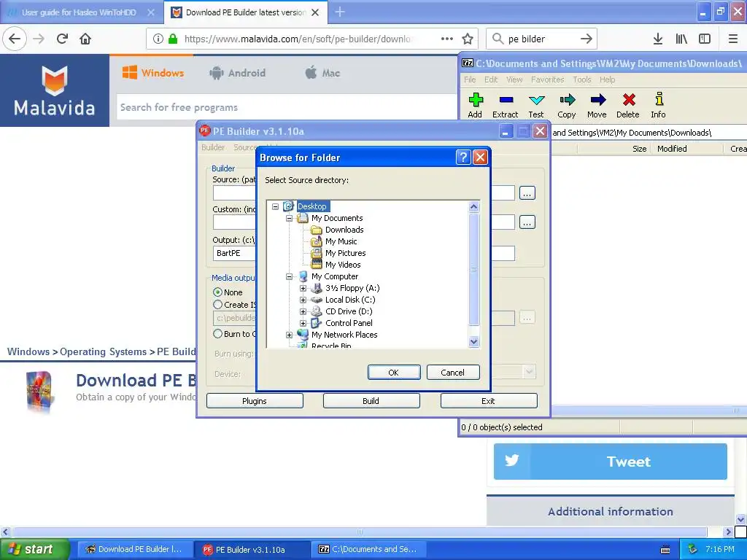The height and width of the screenshot is (560, 747).
Task: Open the Builder menu in PE Builder
Action: [213, 147]
